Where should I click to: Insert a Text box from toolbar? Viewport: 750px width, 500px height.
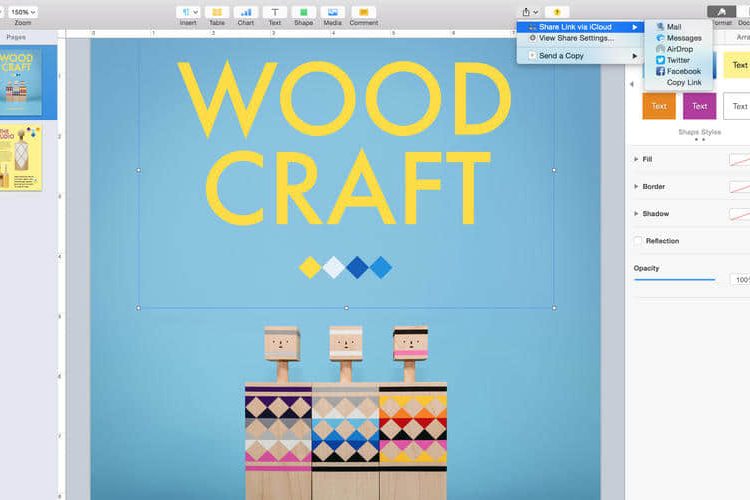(x=274, y=12)
